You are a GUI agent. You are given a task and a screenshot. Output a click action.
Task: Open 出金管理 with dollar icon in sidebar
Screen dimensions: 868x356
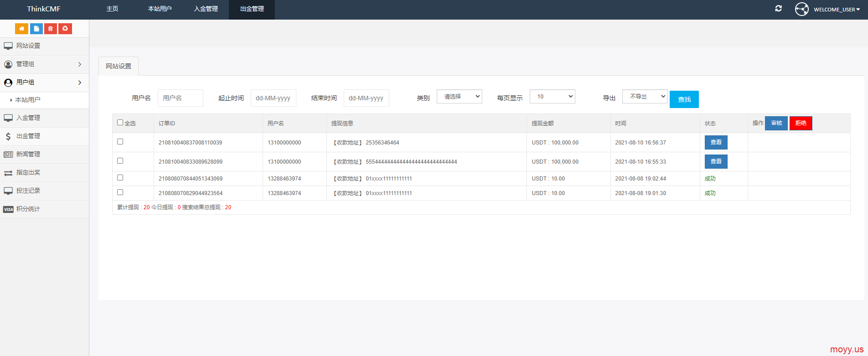click(28, 136)
